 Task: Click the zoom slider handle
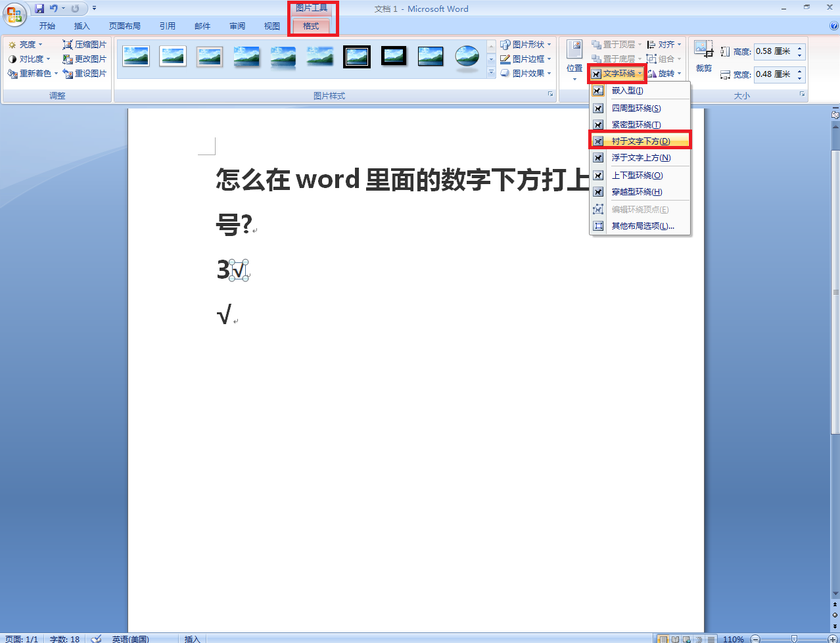(794, 639)
